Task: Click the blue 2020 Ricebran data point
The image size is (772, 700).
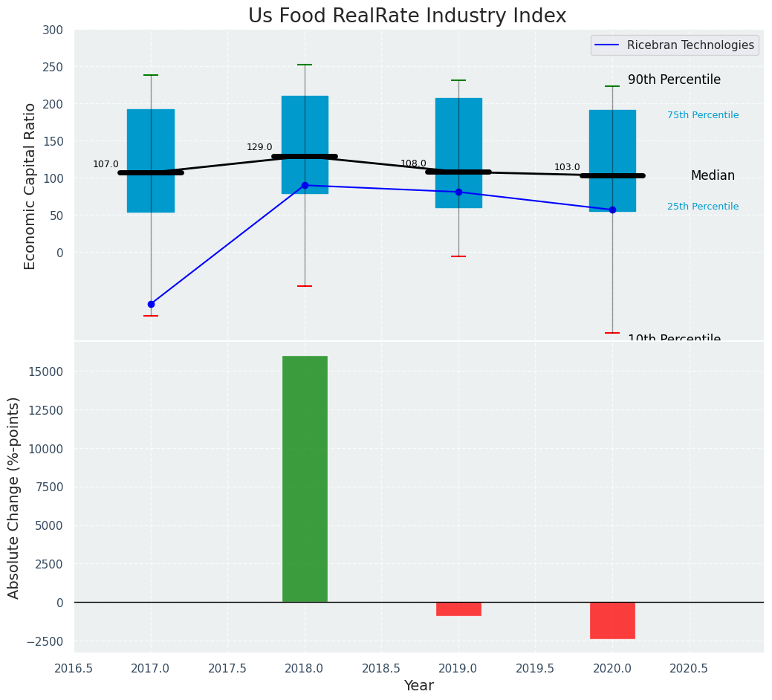Action: 612,210
